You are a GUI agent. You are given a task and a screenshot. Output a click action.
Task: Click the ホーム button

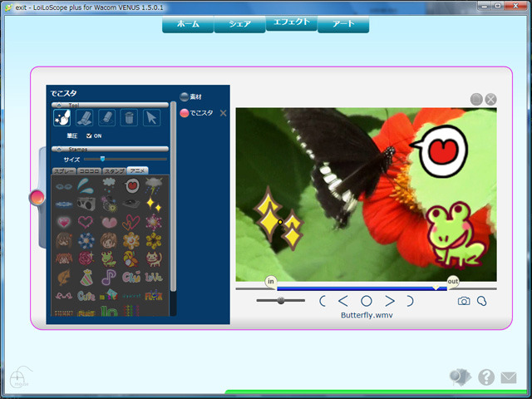click(x=188, y=24)
